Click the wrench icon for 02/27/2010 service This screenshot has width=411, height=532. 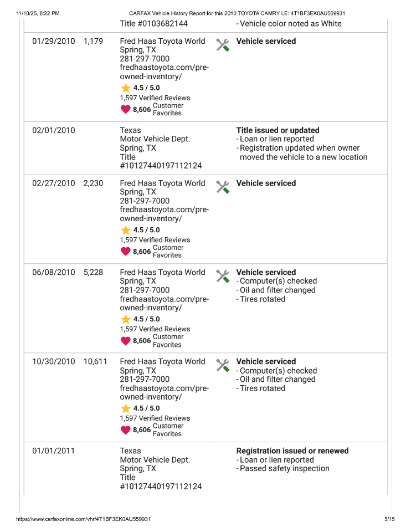coord(223,187)
